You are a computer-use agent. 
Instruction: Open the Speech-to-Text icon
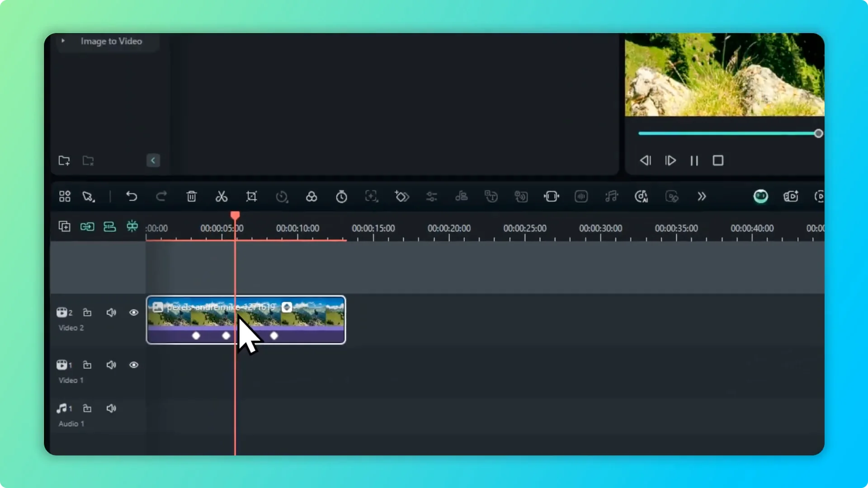pos(521,197)
